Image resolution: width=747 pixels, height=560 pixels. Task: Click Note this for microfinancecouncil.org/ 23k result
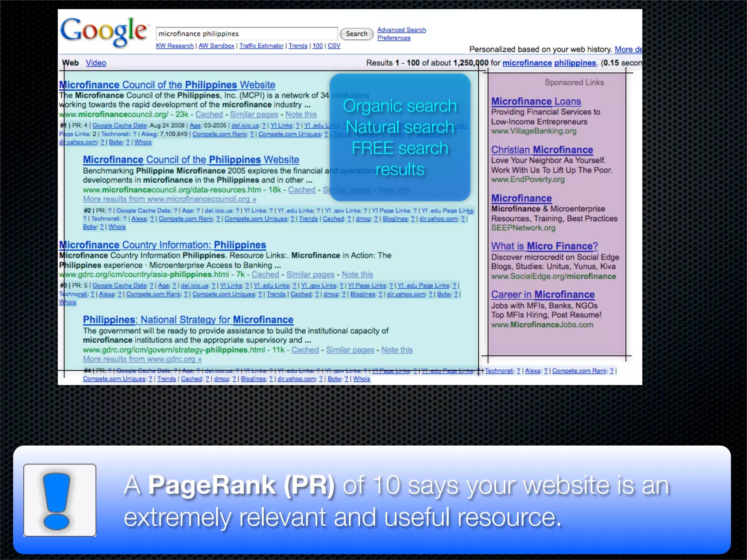click(301, 114)
